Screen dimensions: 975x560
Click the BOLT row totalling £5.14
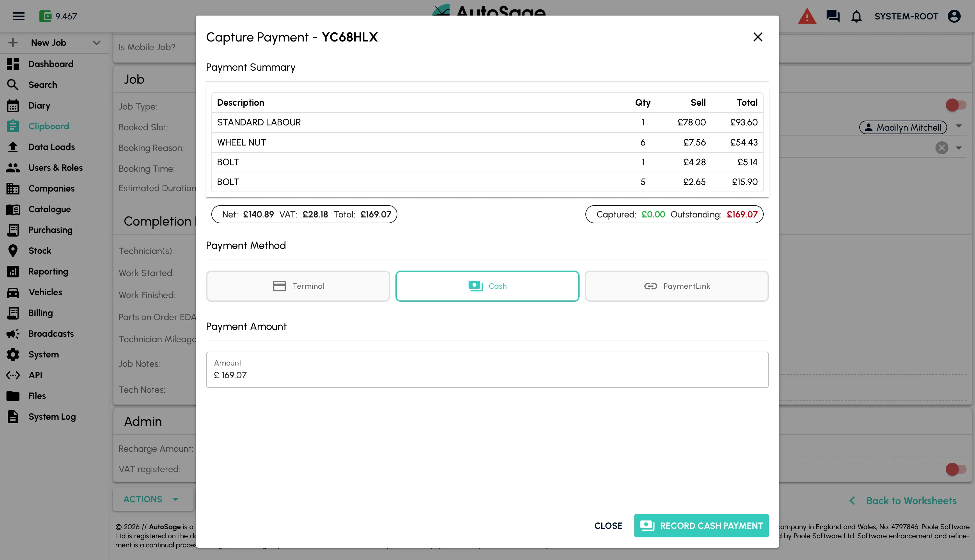(x=487, y=162)
